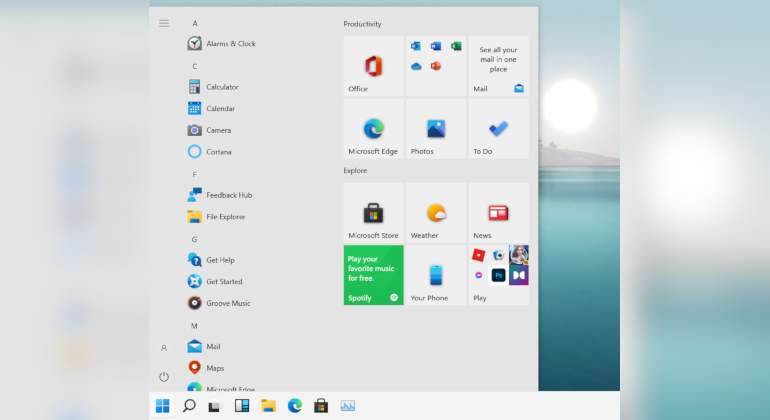Viewport: 770px width, 420px height.
Task: Click the Spotify green tile
Action: tap(373, 275)
